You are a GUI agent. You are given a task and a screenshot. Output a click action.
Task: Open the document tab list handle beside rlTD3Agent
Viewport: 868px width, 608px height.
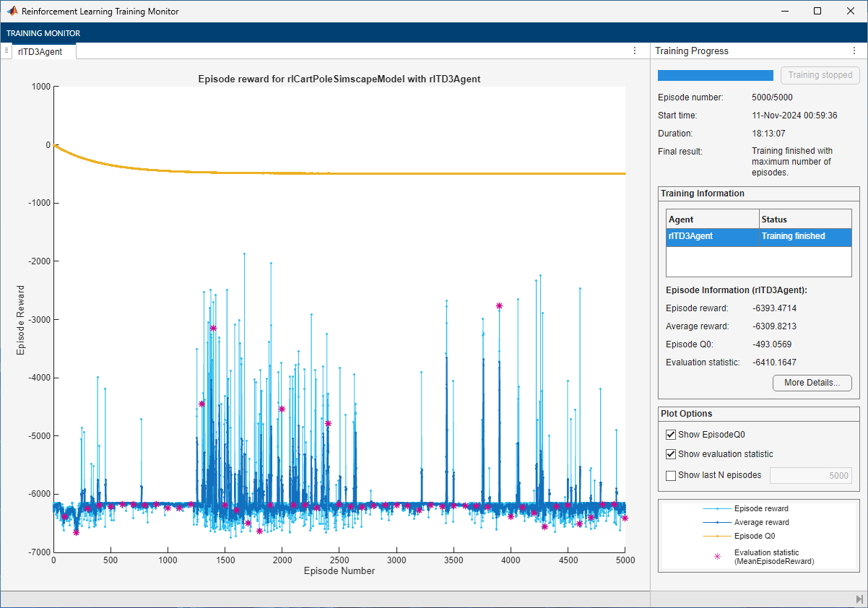[x=6, y=51]
